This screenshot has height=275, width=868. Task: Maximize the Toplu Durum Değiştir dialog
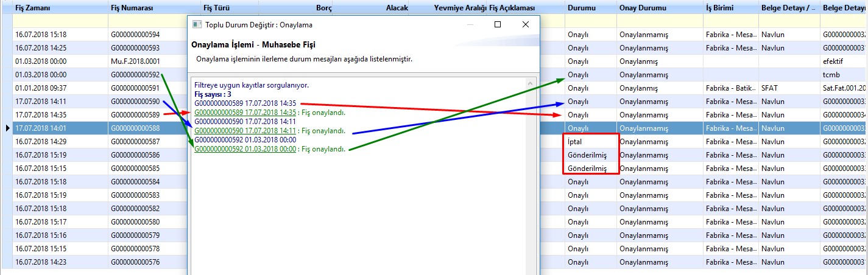[498, 25]
